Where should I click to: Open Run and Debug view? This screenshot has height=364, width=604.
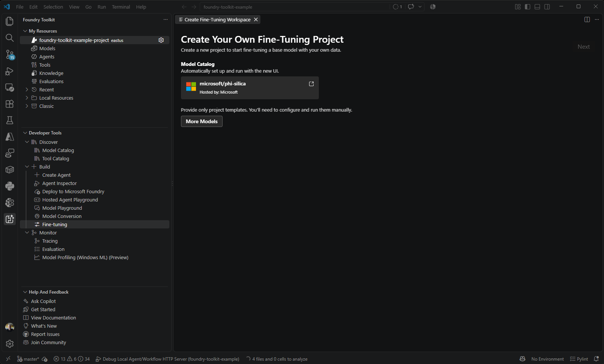point(10,71)
